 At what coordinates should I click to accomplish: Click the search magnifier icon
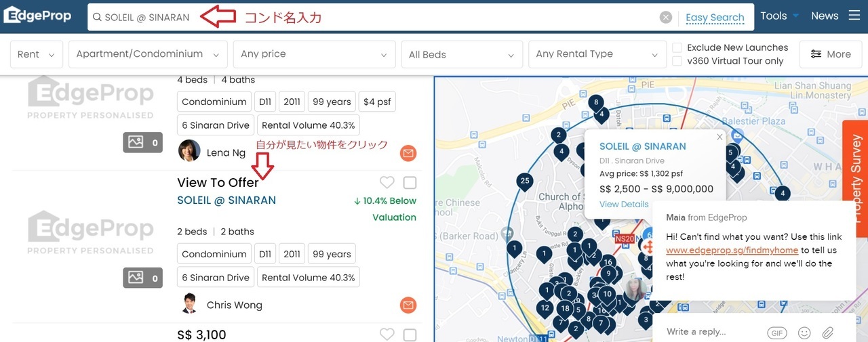coord(97,17)
